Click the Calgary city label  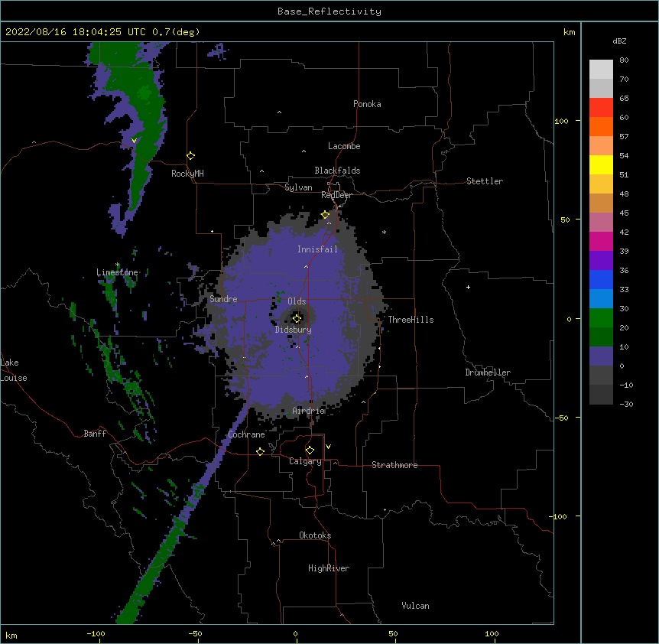[305, 461]
